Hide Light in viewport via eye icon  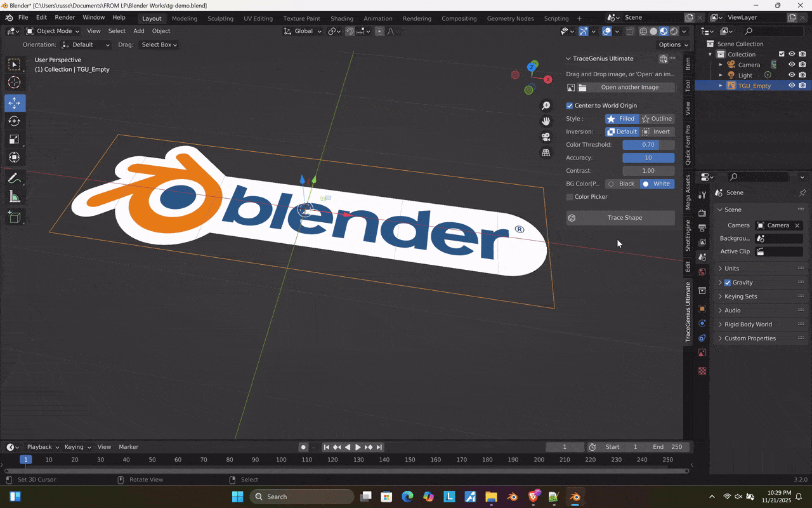click(792, 75)
